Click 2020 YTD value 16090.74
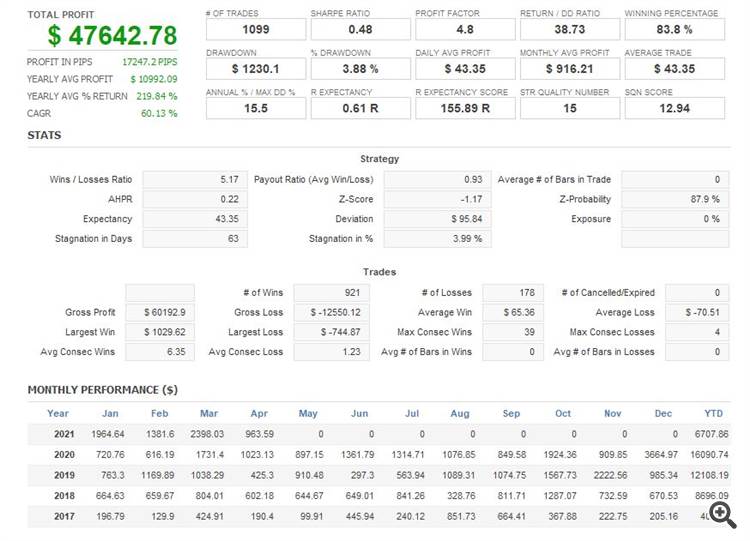 tap(709, 454)
